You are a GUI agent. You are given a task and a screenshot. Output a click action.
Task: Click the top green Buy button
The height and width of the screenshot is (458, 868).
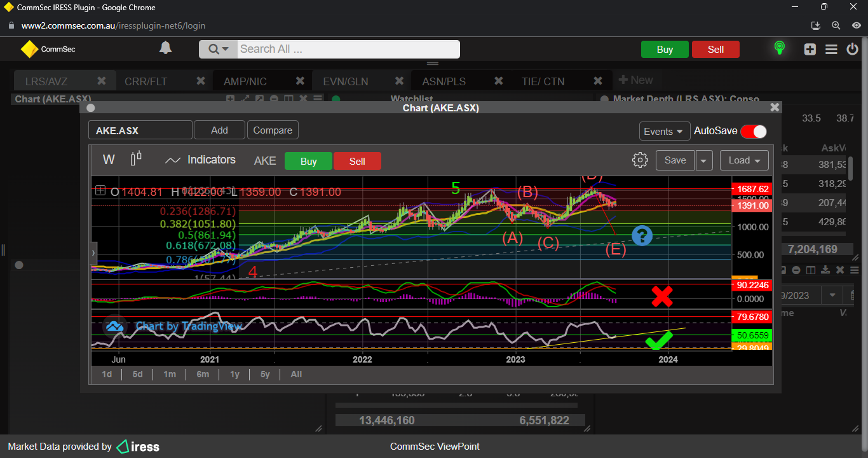(x=665, y=50)
